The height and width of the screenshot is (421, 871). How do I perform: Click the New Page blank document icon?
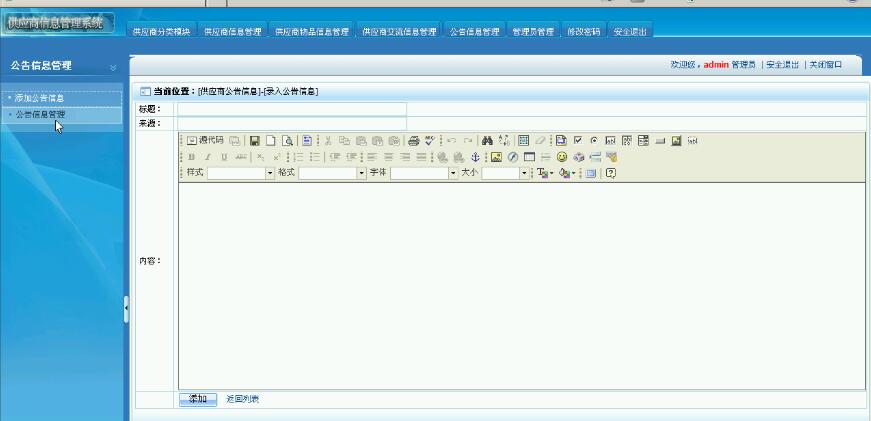pyautogui.click(x=271, y=141)
